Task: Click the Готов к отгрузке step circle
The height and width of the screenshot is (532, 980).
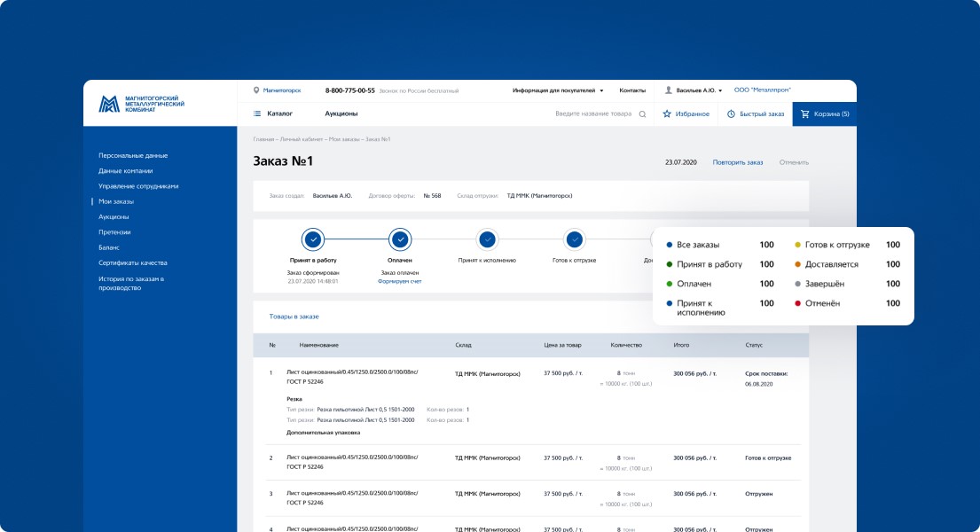Action: (574, 239)
